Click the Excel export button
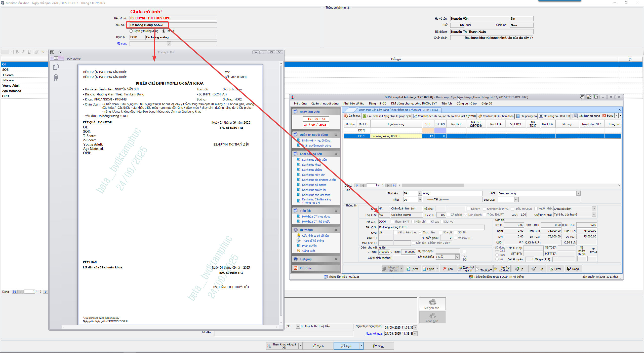The height and width of the screenshot is (353, 644). [555, 269]
